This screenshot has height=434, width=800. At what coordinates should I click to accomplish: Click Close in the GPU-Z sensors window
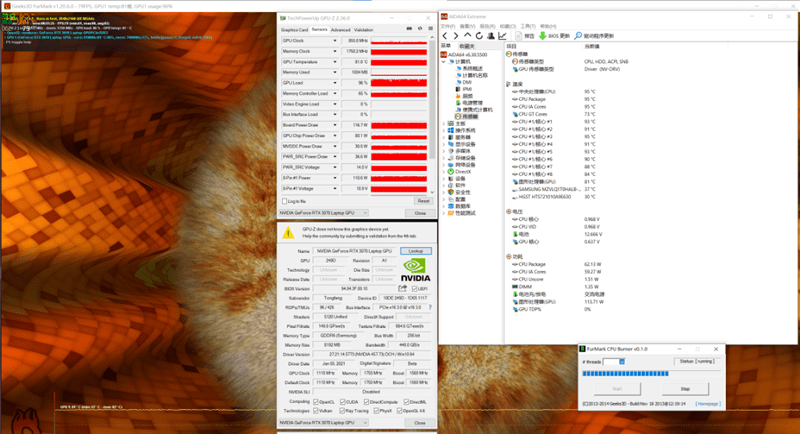click(x=420, y=213)
